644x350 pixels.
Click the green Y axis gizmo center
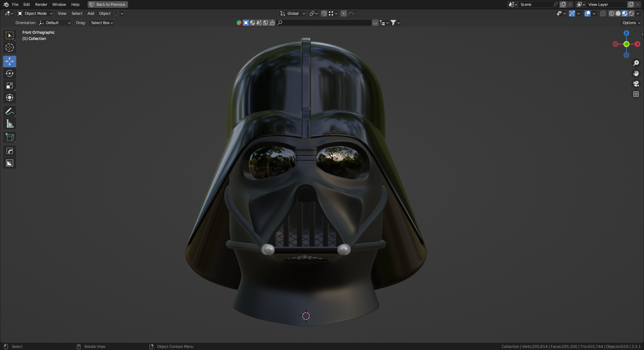626,44
